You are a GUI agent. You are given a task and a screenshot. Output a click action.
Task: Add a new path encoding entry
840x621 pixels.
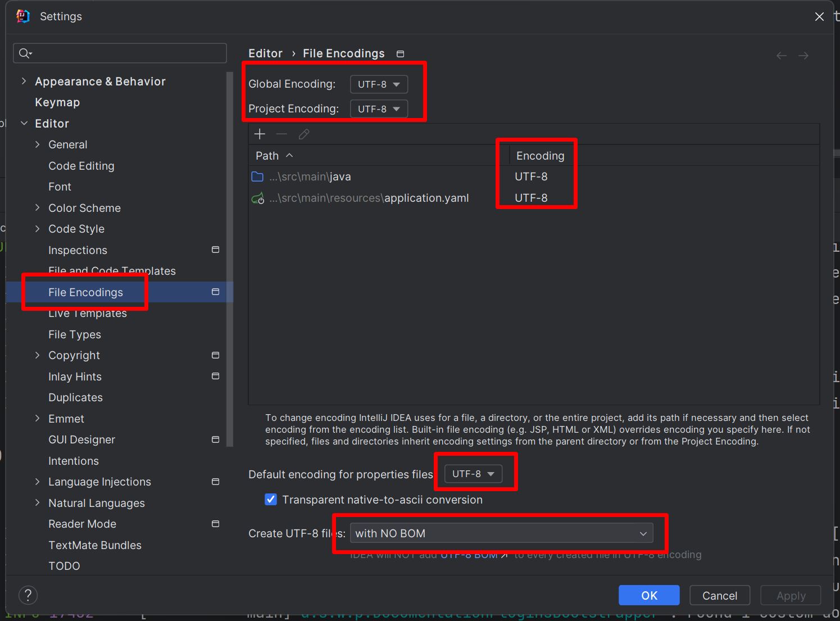[x=260, y=134]
